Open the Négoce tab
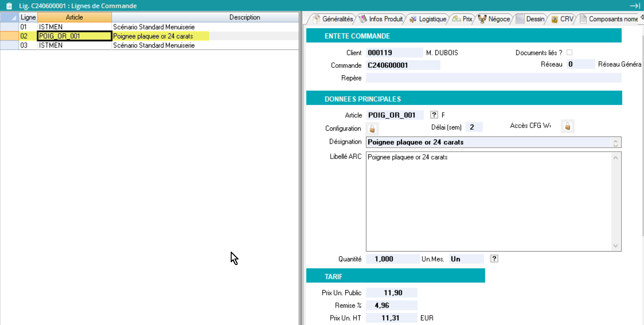Image resolution: width=644 pixels, height=325 pixels. point(494,19)
